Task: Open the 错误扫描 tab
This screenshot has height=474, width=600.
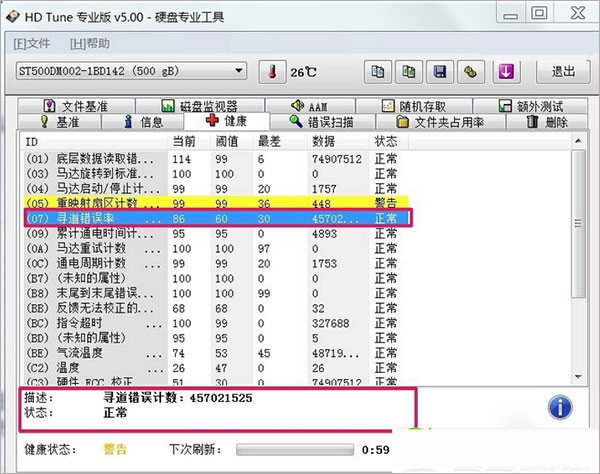Action: click(321, 122)
